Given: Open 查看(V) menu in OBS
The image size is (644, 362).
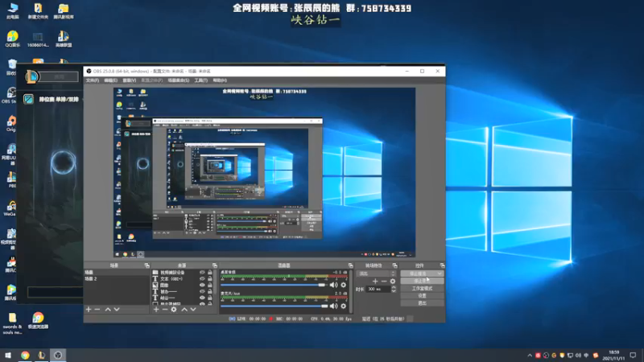Looking at the screenshot, I should pos(130,80).
